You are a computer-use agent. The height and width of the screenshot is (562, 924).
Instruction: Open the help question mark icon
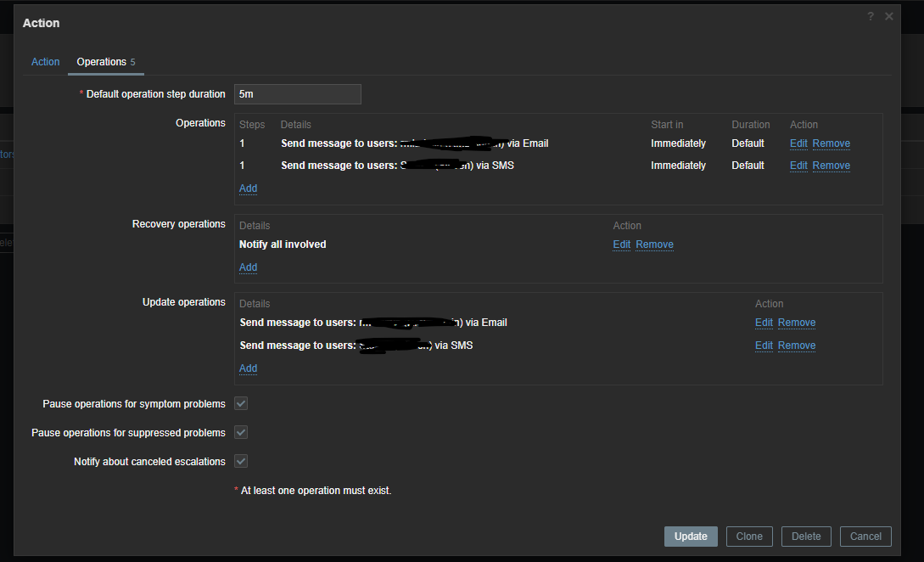tap(871, 16)
